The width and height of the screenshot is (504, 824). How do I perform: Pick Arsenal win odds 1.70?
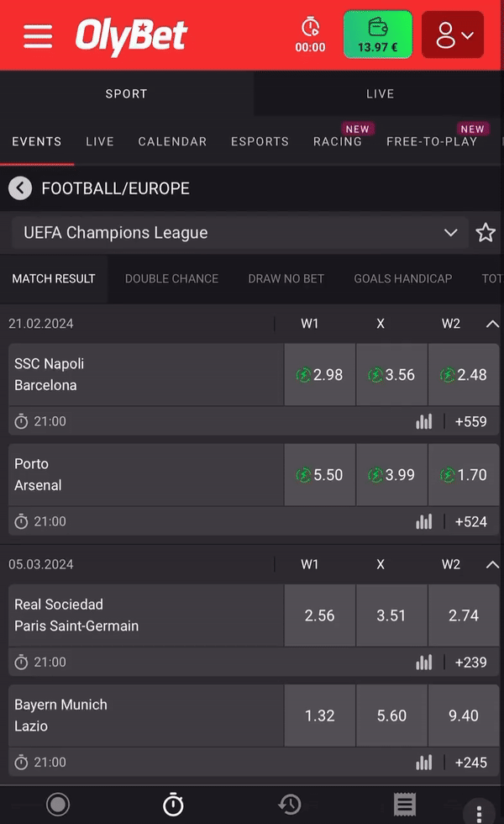tap(464, 475)
